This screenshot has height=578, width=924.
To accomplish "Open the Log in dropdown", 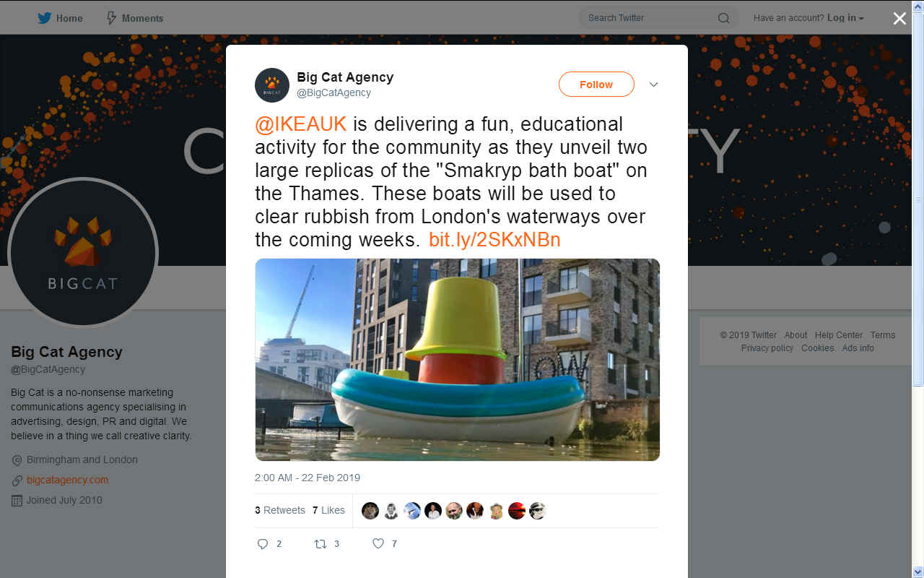I will coord(845,18).
